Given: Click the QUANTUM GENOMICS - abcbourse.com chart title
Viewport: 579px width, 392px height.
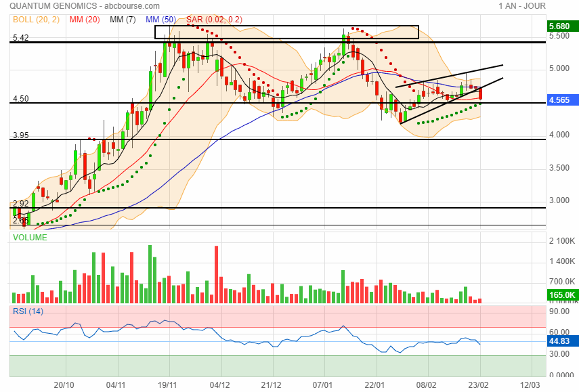Looking at the screenshot, I should (85, 6).
